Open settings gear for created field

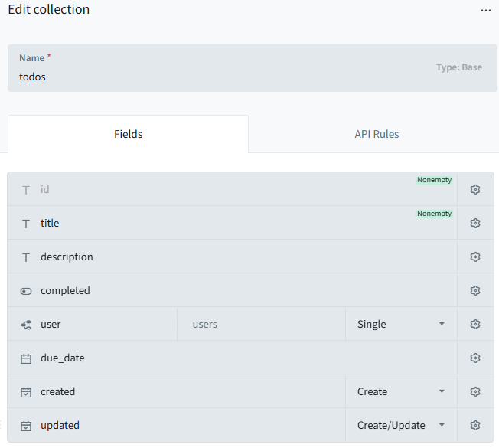click(x=475, y=391)
